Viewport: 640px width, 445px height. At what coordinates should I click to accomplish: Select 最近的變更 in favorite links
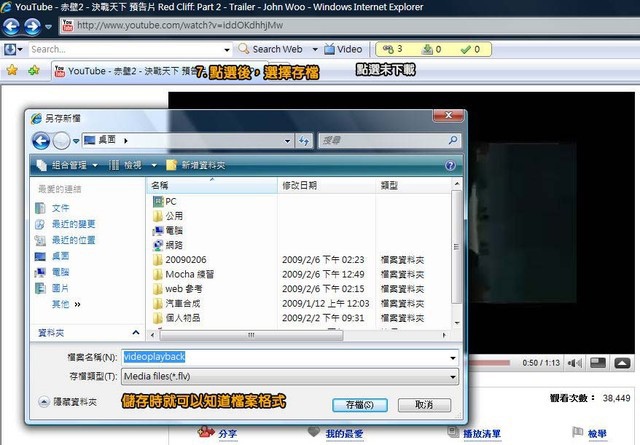pyautogui.click(x=65, y=224)
